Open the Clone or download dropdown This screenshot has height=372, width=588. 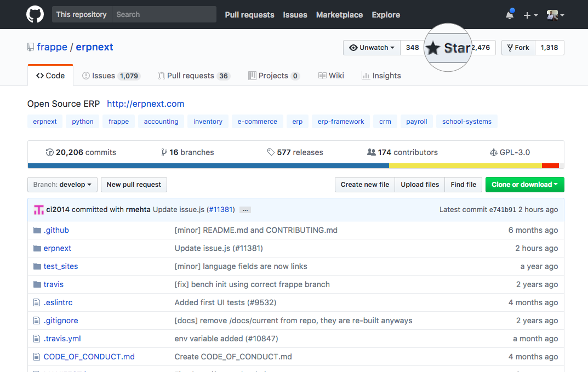524,185
